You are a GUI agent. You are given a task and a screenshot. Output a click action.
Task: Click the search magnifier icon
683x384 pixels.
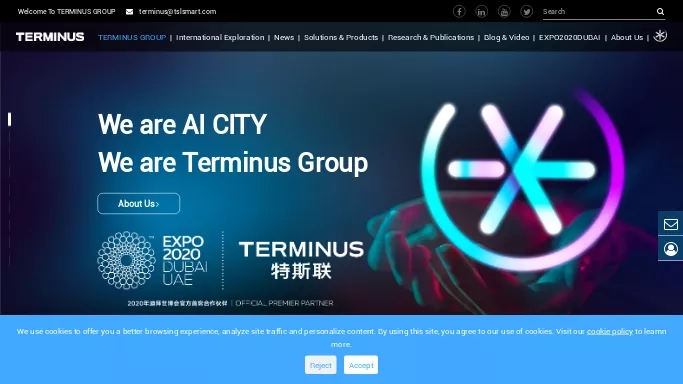click(x=660, y=12)
